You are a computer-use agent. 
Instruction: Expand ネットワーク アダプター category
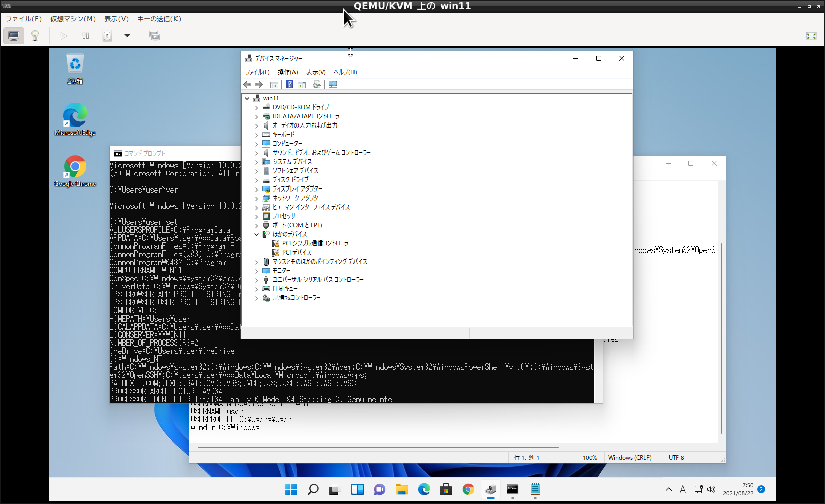tap(256, 198)
